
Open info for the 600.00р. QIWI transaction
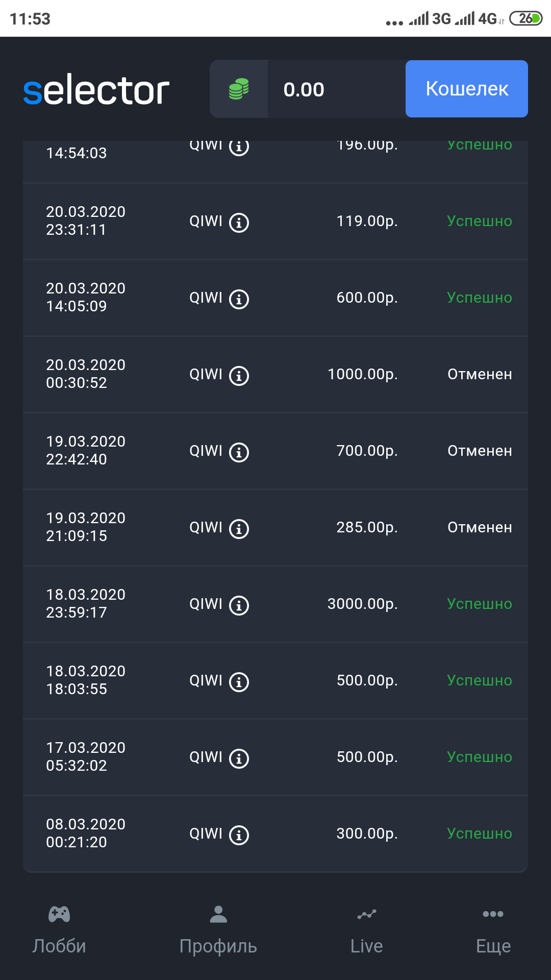pos(239,299)
